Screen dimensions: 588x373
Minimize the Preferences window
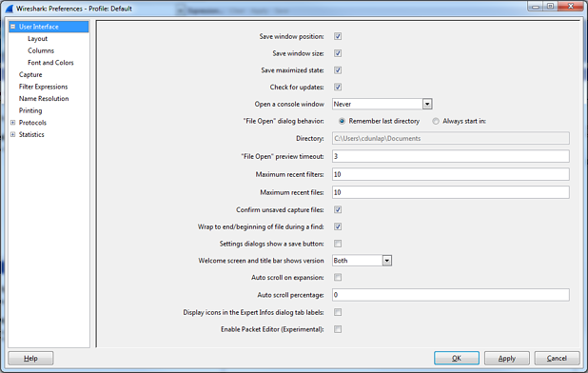(535, 7)
